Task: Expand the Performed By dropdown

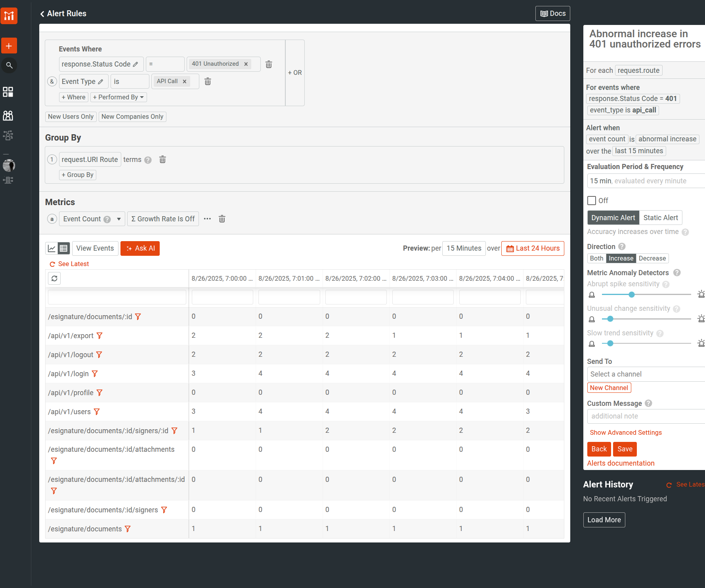Action: pos(118,97)
